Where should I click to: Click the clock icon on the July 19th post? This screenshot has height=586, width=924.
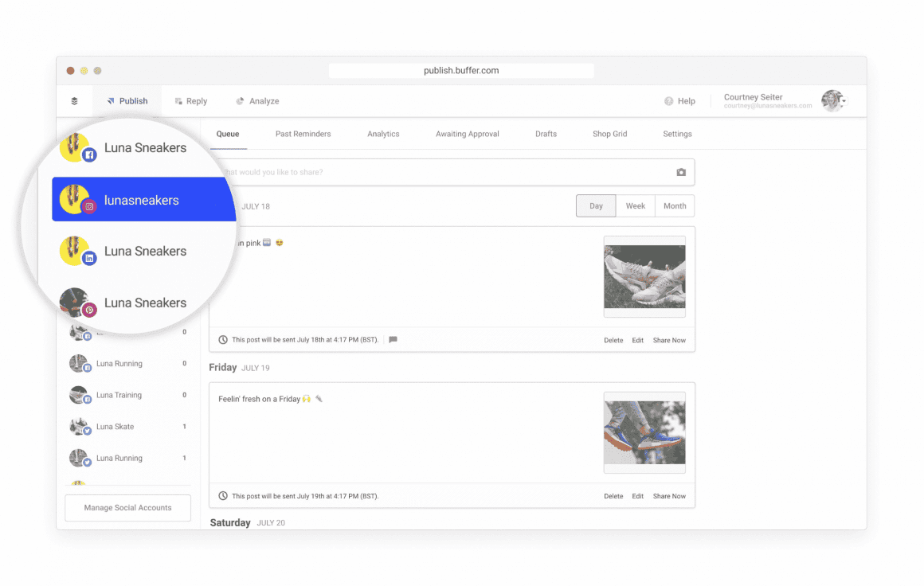223,496
